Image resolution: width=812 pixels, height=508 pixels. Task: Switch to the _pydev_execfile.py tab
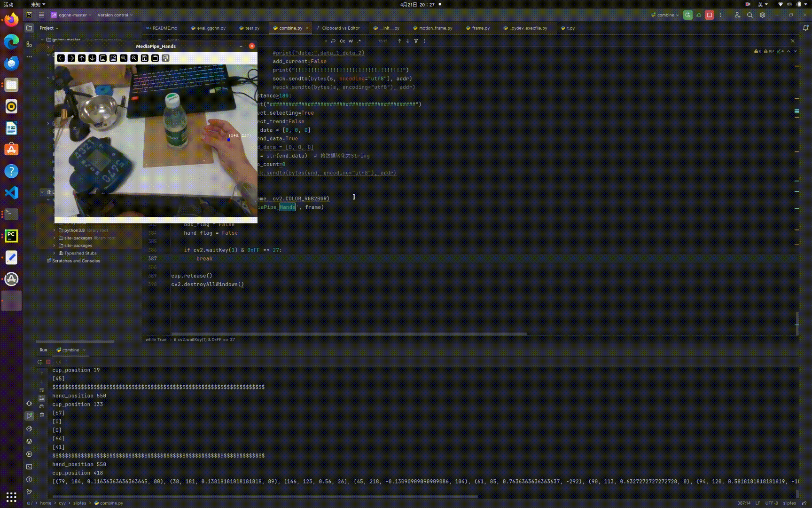point(525,28)
